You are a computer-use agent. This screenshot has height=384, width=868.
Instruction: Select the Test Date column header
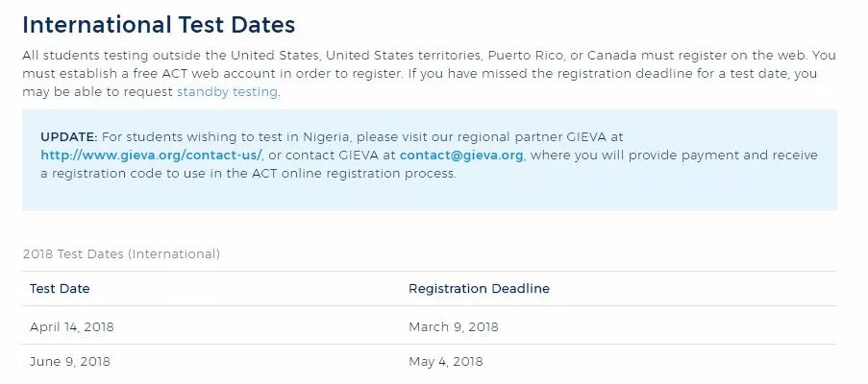click(x=60, y=288)
